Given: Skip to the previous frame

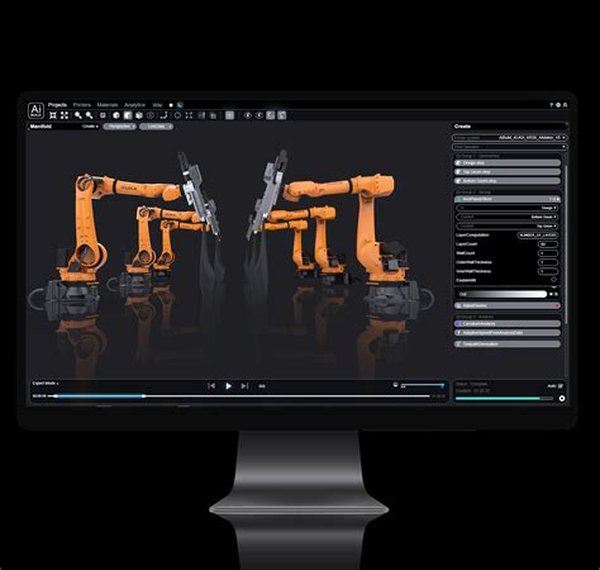Looking at the screenshot, I should [x=212, y=385].
